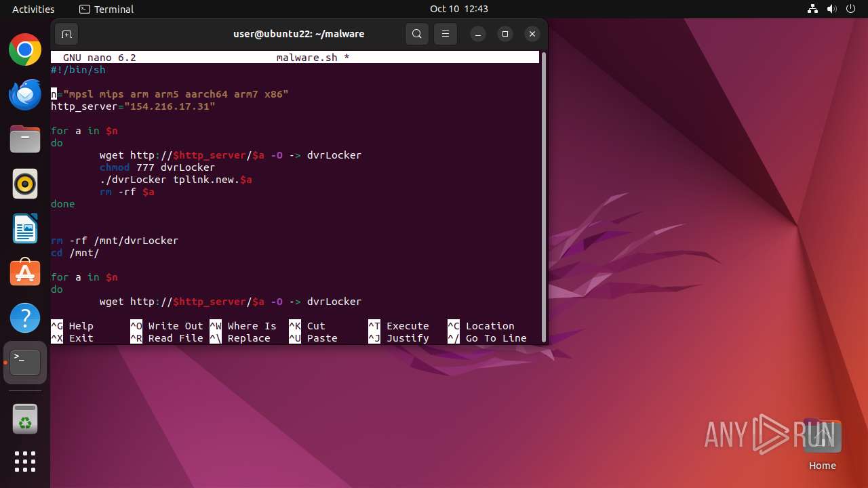The width and height of the screenshot is (868, 488).
Task: Launch Thunderbird Mail from the dock
Action: (25, 94)
